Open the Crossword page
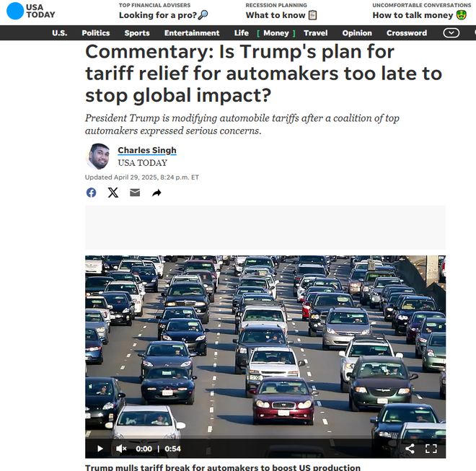The width and height of the screenshot is (476, 471). 407,32
